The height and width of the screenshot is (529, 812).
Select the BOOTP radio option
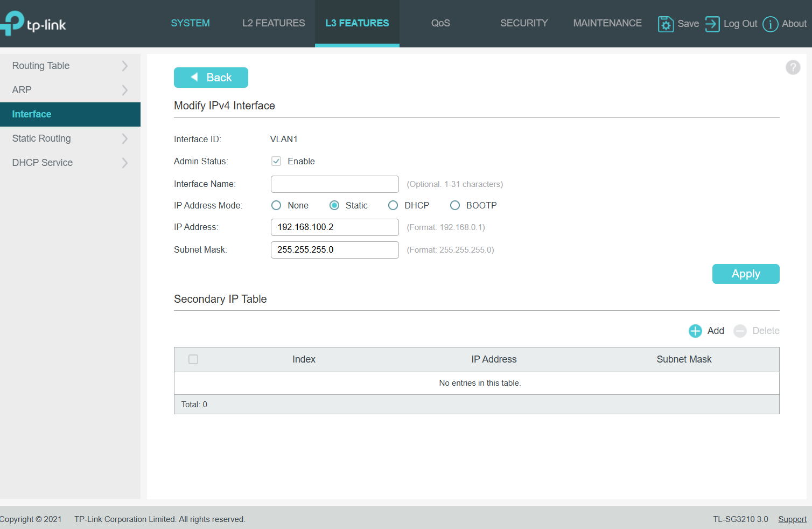pos(455,205)
